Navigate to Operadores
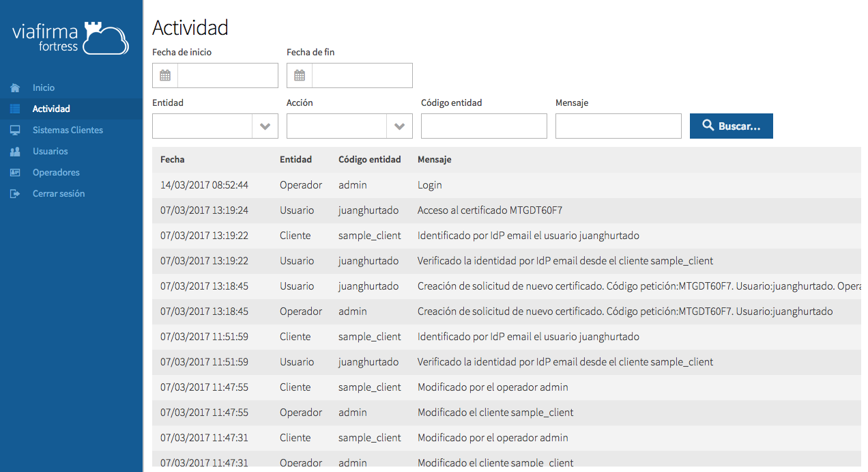 pyautogui.click(x=56, y=172)
